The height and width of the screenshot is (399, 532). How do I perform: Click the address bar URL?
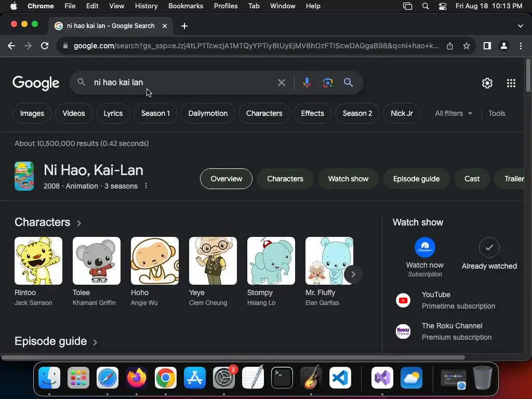click(256, 46)
